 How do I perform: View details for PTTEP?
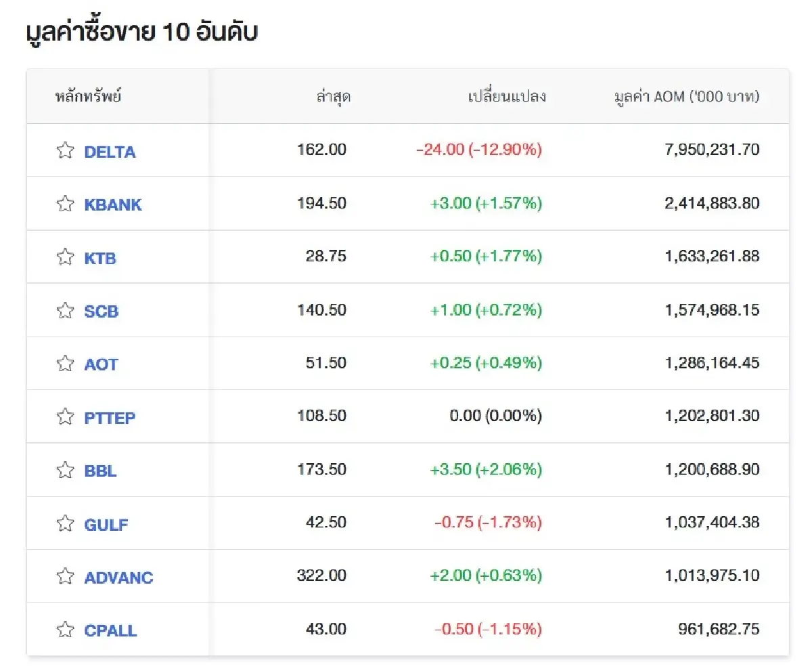click(109, 418)
